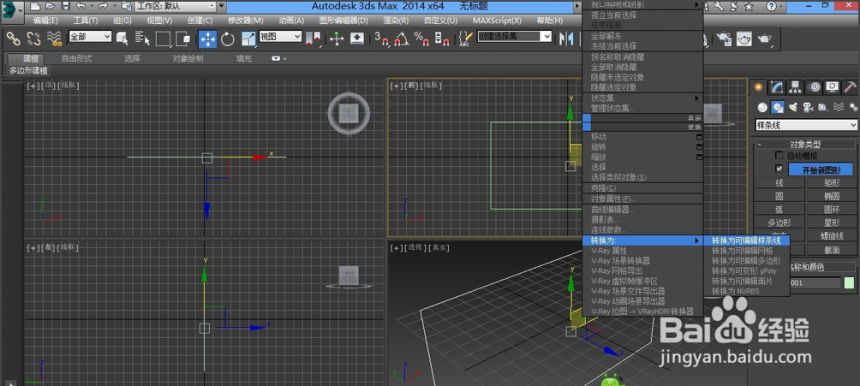Screen dimensions: 860x386
Task: Select the Geometry sphere category icon
Action: (761, 107)
